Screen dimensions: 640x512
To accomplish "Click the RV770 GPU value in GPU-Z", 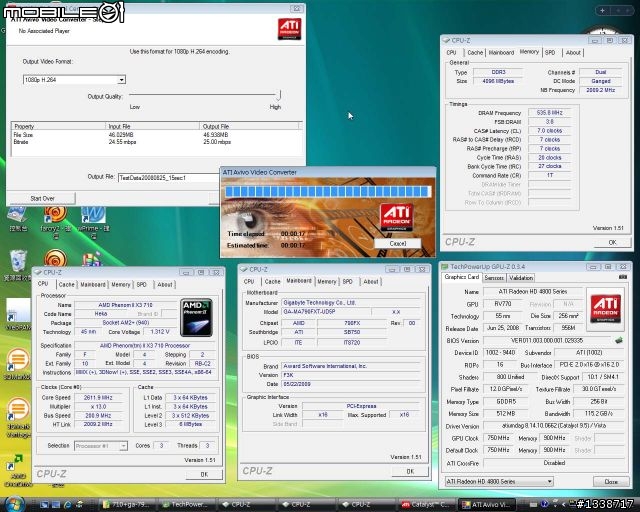I will pyautogui.click(x=502, y=304).
